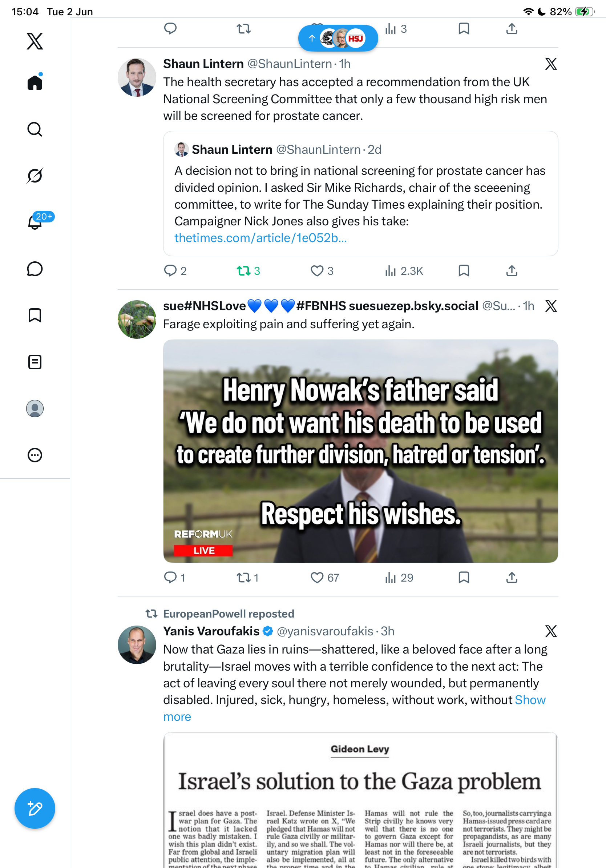Image resolution: width=606 pixels, height=868 pixels.
Task: Share the sue#NHSLove Farage post
Action: [512, 577]
